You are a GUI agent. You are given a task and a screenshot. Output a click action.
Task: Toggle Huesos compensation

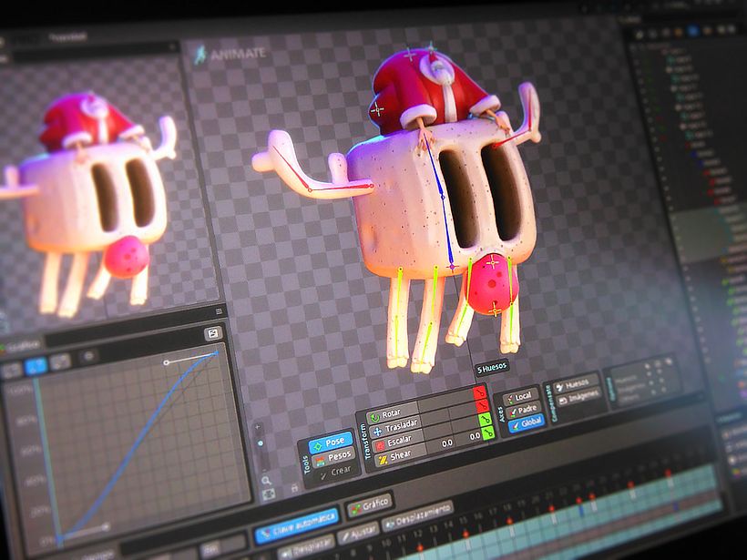coord(578,384)
